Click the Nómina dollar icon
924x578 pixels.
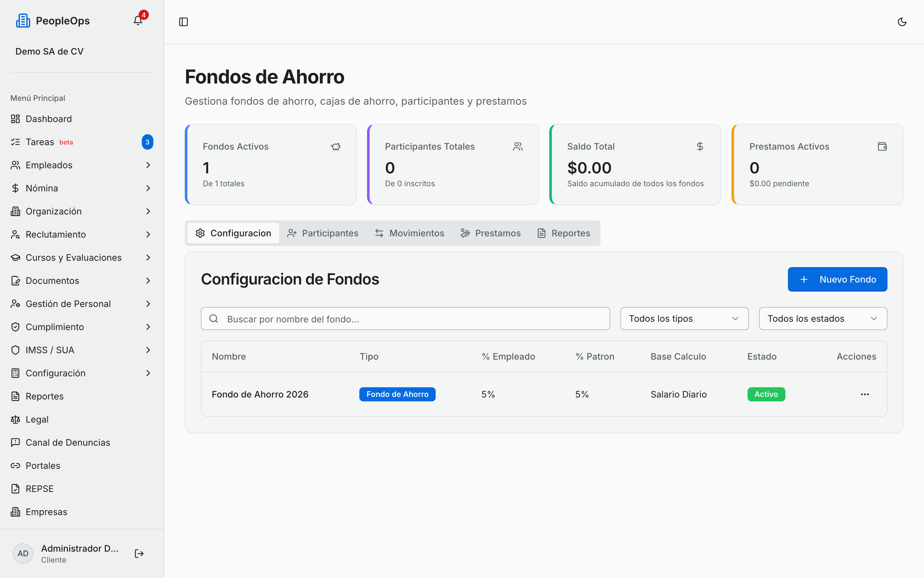click(x=15, y=188)
